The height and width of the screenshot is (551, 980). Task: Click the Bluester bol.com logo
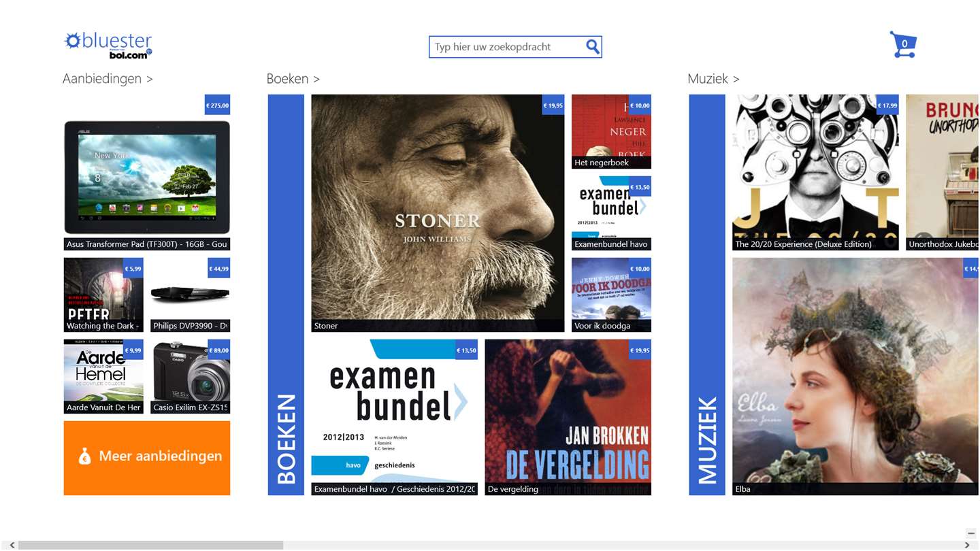[x=108, y=45]
